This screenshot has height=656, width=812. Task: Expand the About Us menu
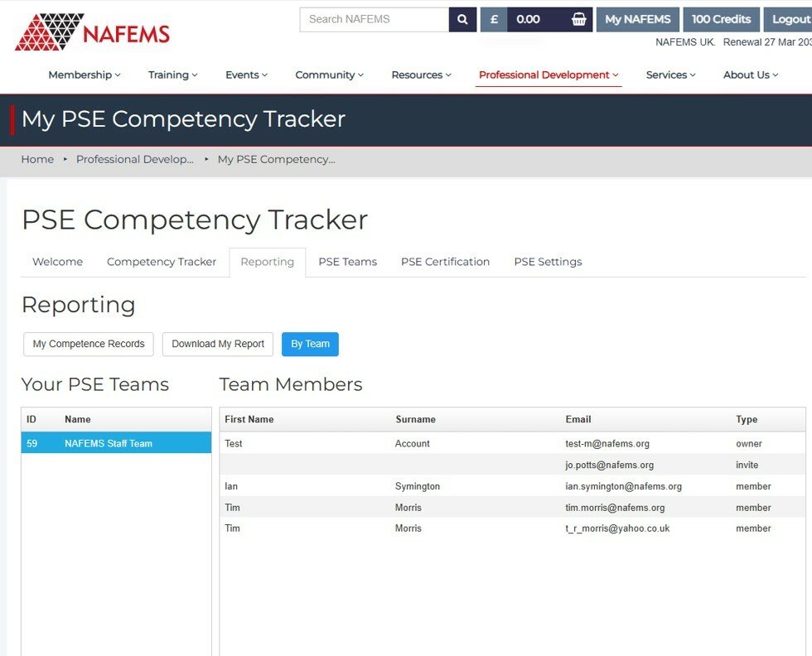[751, 75]
